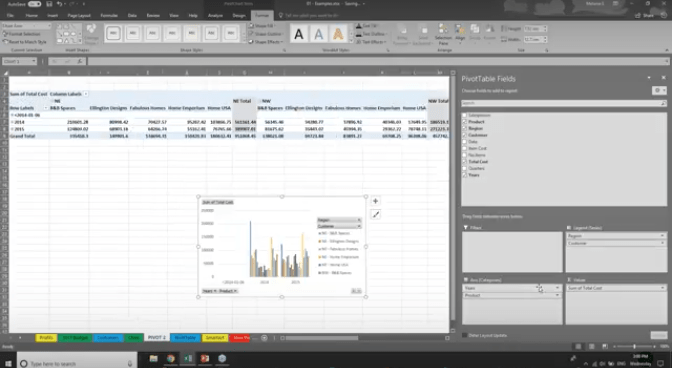Open the Analyze ribbon tab

(215, 16)
